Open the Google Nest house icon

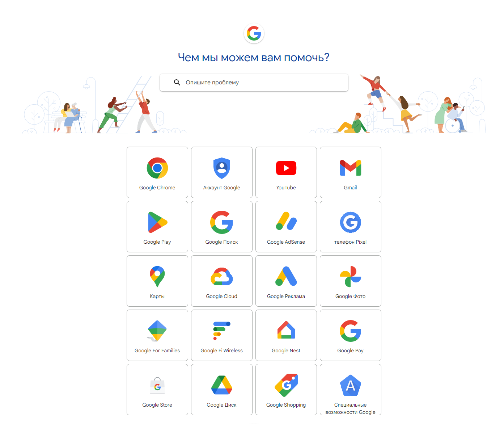click(286, 330)
